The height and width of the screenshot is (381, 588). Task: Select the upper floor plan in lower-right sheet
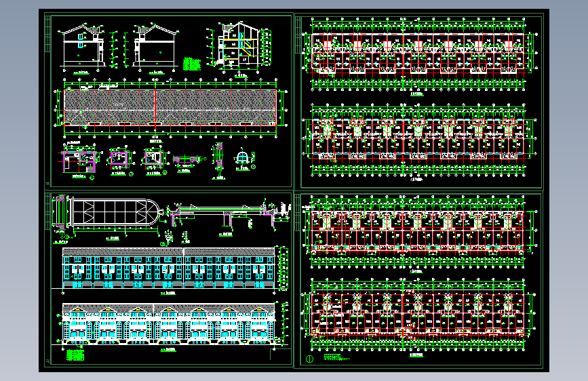(x=418, y=233)
